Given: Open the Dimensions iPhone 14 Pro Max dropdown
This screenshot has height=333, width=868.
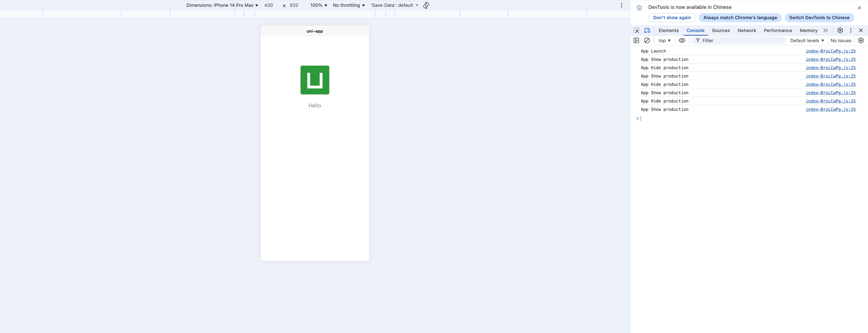Looking at the screenshot, I should point(222,5).
